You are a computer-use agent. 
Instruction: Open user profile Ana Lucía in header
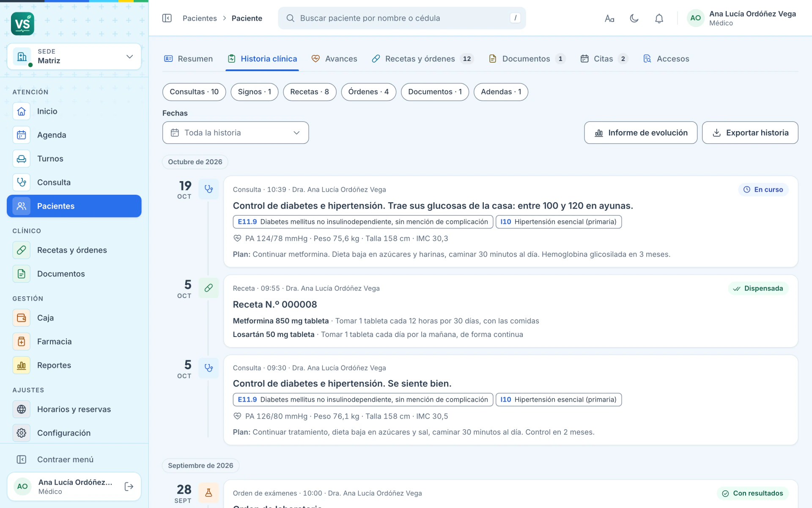pos(741,18)
